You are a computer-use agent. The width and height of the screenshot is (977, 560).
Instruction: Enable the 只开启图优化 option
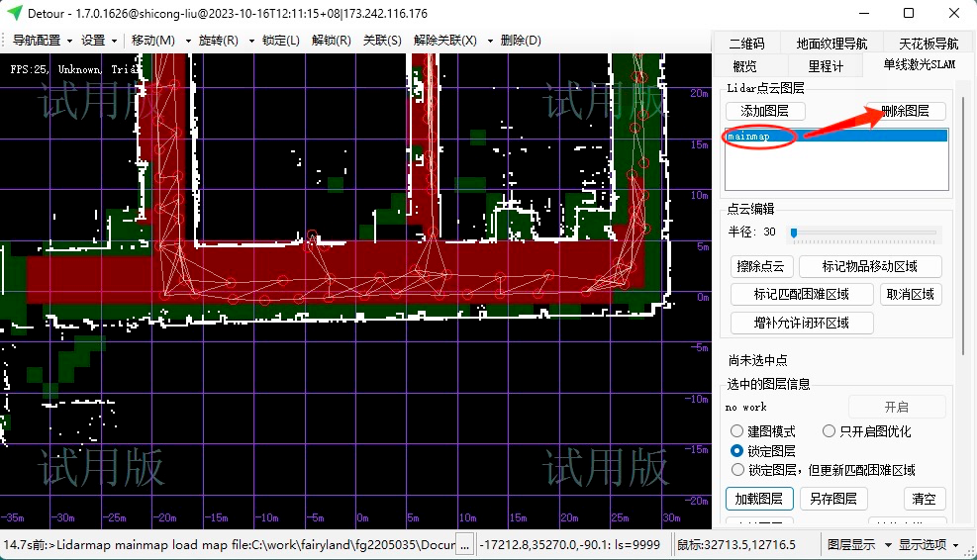tap(830, 431)
